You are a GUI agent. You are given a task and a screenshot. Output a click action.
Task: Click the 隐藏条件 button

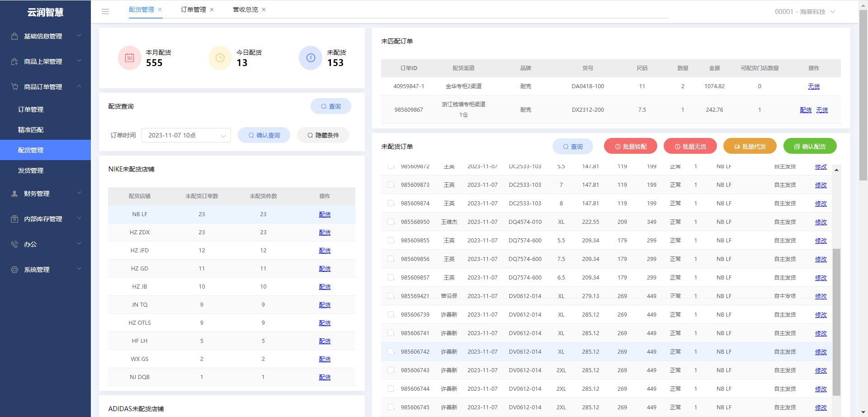[x=323, y=135]
